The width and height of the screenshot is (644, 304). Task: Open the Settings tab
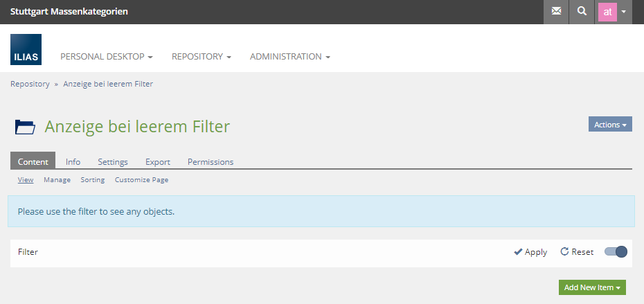coord(113,162)
